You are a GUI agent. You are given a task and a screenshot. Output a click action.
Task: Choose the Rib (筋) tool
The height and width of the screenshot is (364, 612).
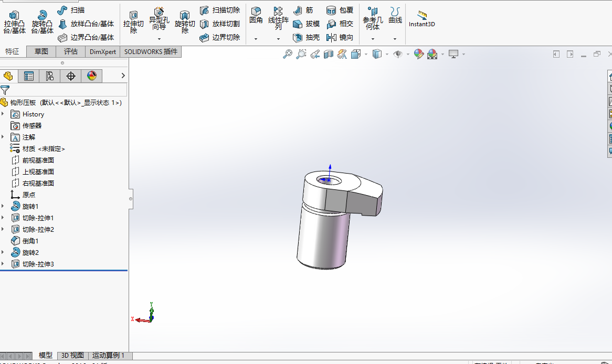(x=303, y=10)
